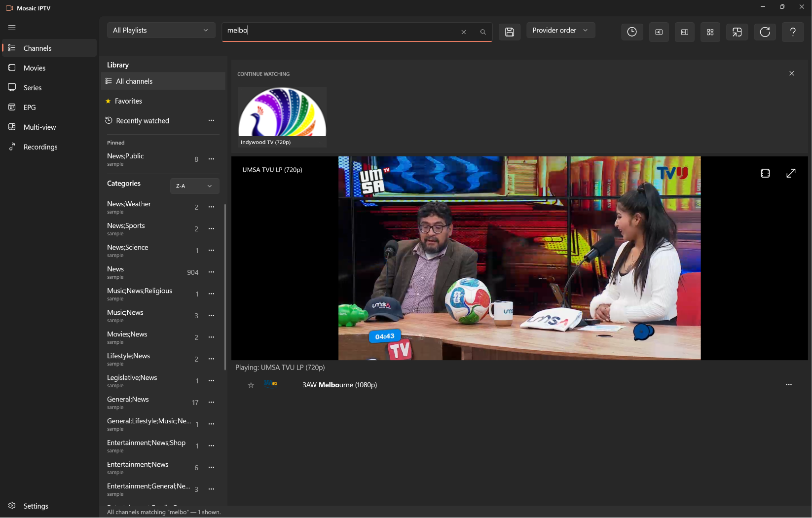Open the history clock icon

pos(632,32)
